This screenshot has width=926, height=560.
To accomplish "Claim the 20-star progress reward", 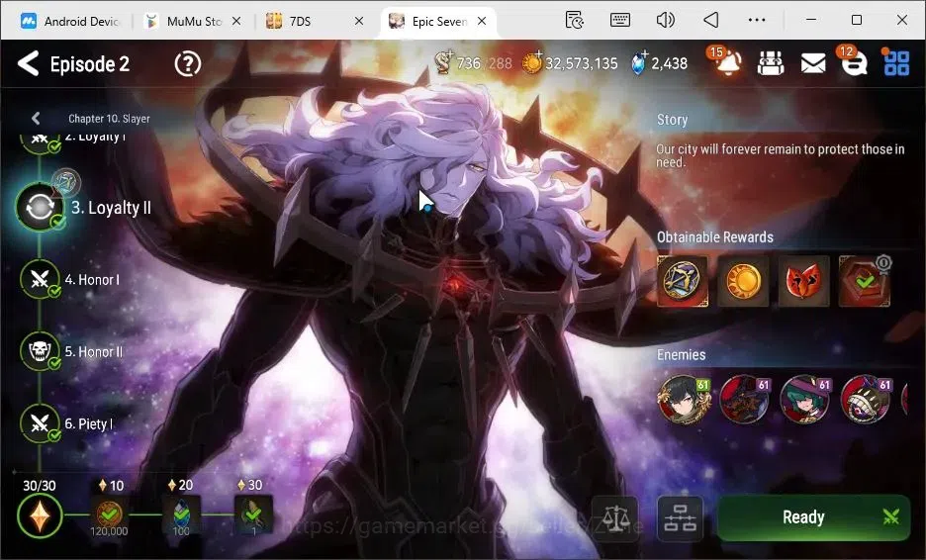I will point(182,514).
